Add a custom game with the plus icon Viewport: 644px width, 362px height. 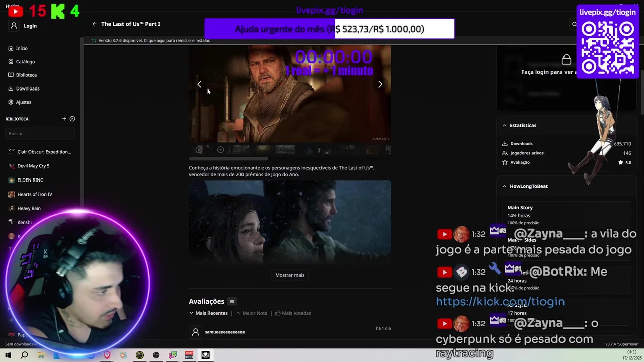click(x=64, y=119)
